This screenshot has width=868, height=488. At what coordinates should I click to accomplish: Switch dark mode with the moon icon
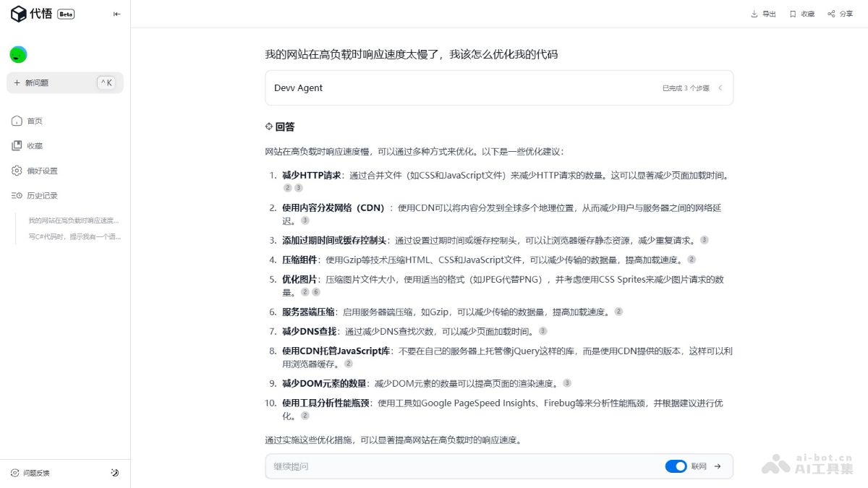114,472
